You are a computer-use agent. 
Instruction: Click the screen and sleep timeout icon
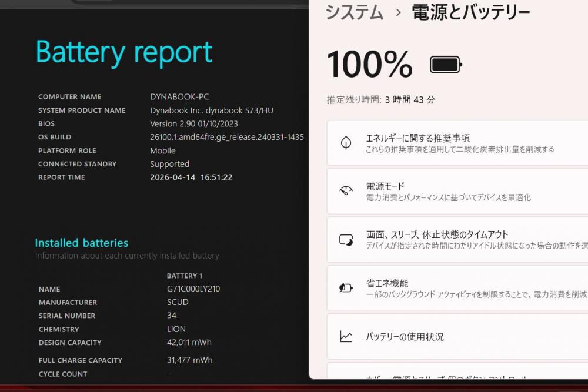pos(346,240)
